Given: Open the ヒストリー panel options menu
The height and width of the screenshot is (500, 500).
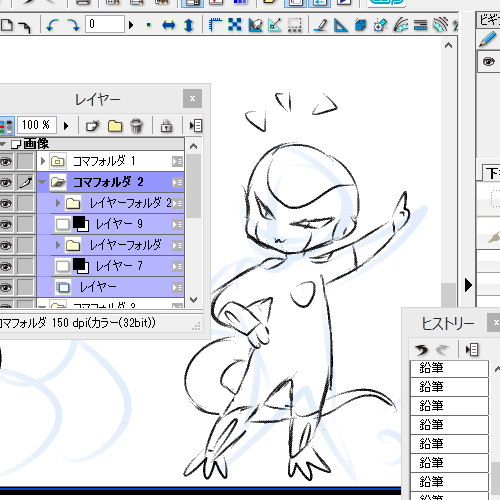Looking at the screenshot, I should pyautogui.click(x=472, y=350).
